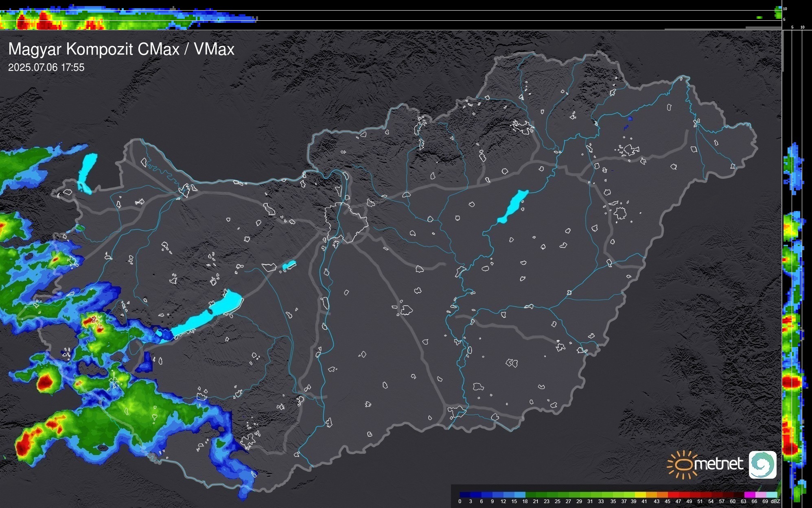Screen dimensions: 812x508
Task: Click the cyan 69 dBZ legend swatch
Action: (x=771, y=495)
